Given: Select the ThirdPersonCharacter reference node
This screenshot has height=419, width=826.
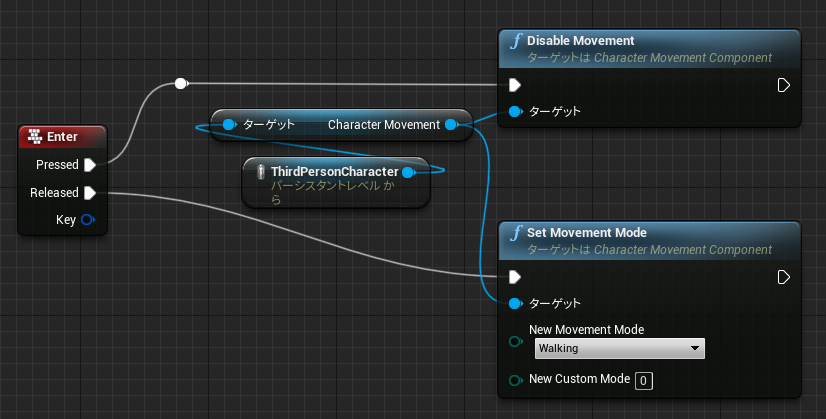Looking at the screenshot, I should tap(336, 182).
